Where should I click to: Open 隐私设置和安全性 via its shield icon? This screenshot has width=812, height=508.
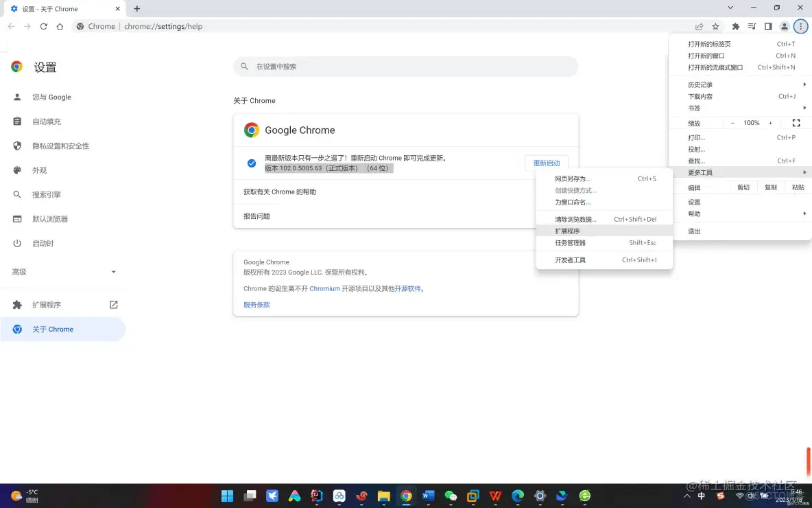[16, 146]
